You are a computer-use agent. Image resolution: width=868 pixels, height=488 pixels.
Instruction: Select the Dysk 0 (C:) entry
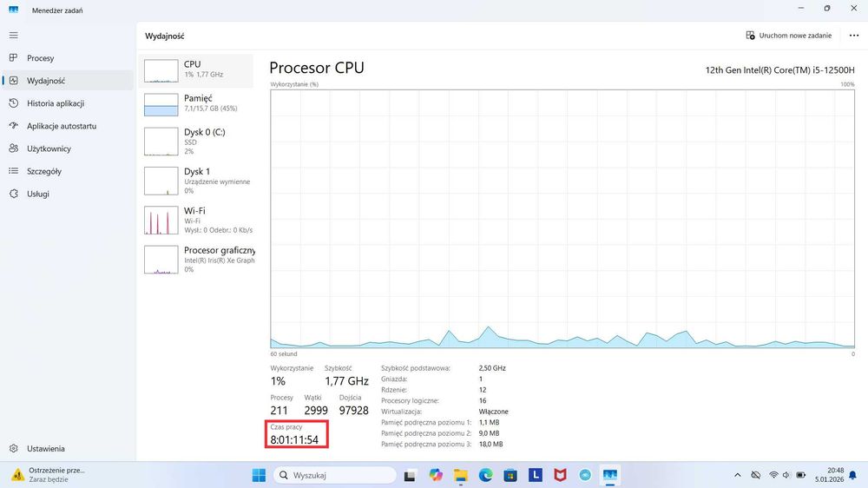click(196, 142)
